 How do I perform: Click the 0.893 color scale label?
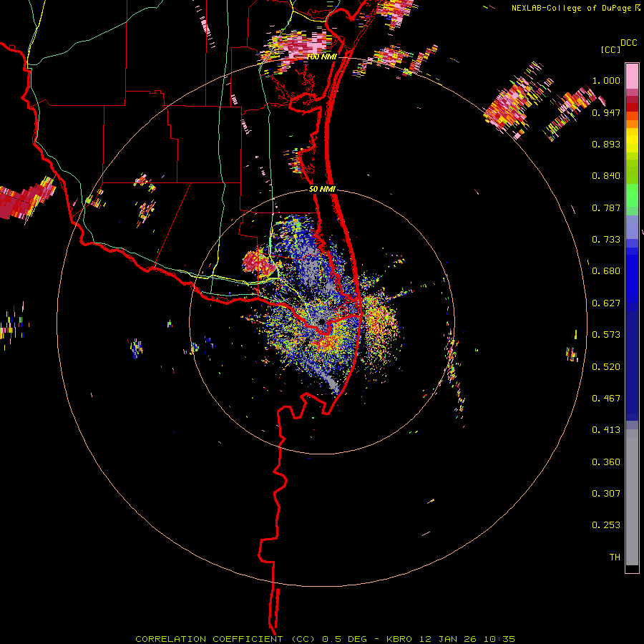[606, 144]
